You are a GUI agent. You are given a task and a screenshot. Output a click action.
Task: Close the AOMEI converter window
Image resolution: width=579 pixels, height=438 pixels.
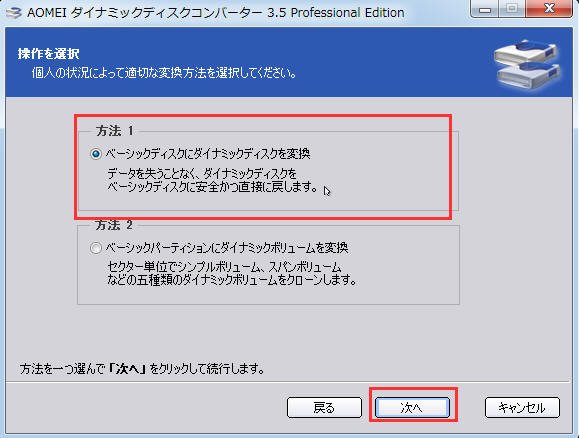[549, 9]
